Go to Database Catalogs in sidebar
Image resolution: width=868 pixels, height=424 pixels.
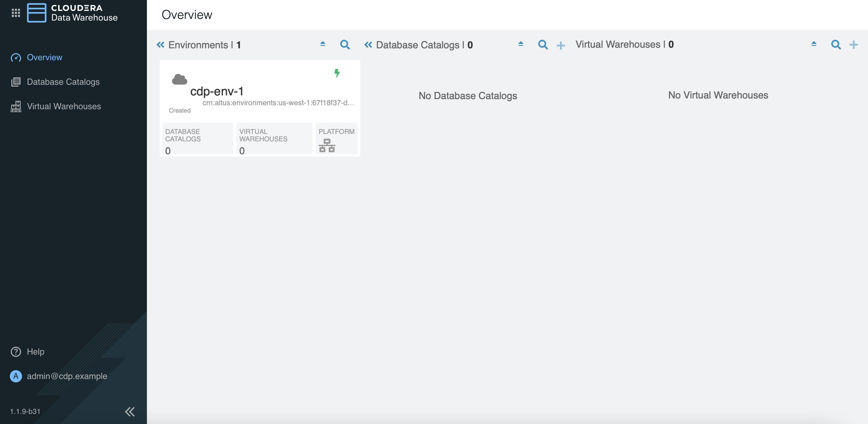pyautogui.click(x=63, y=82)
